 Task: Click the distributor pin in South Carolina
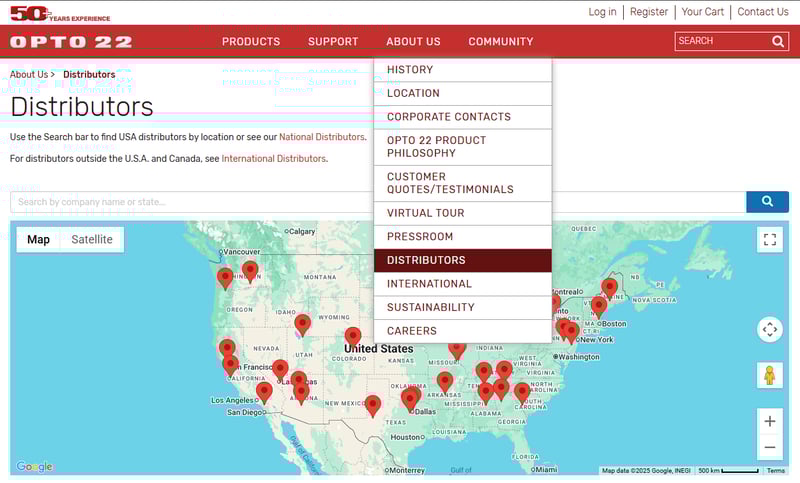(521, 393)
